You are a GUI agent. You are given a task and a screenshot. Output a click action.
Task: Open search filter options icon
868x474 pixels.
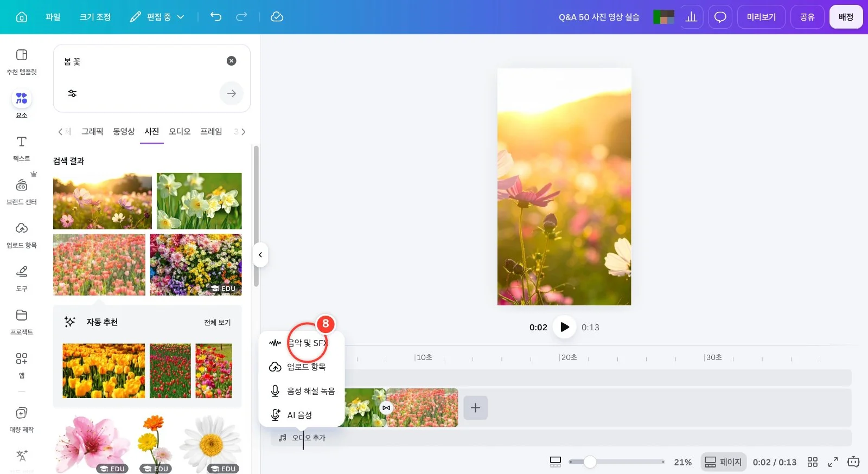tap(72, 93)
